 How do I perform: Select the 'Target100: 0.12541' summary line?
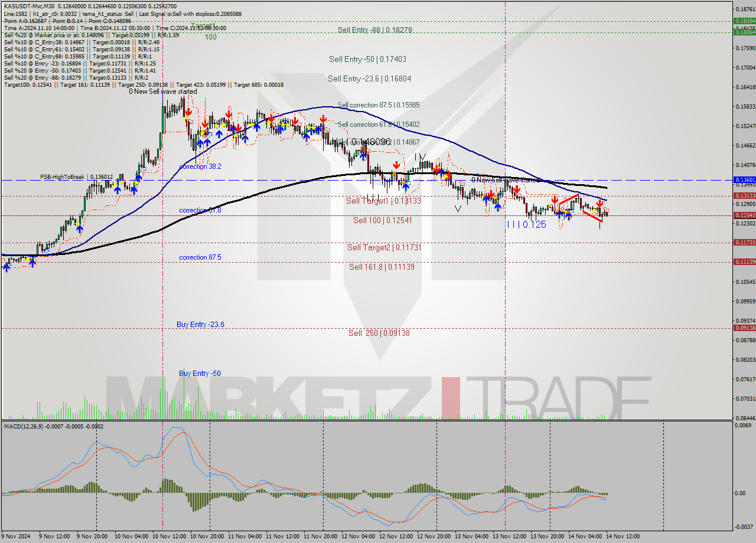144,84
